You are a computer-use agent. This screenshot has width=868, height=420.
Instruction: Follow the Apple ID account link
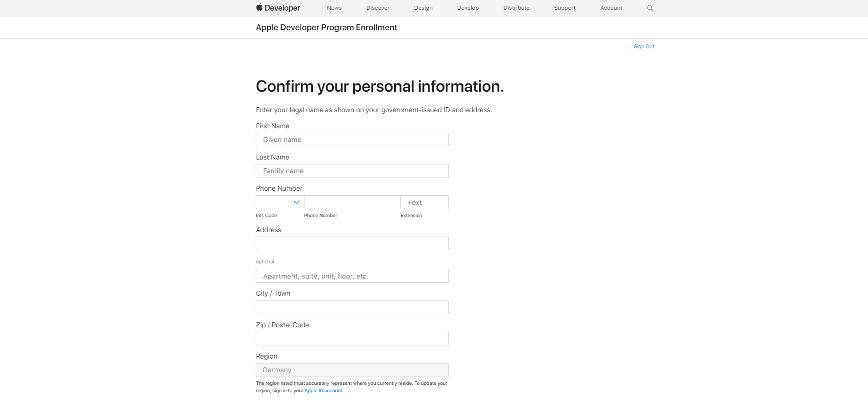pos(323,391)
